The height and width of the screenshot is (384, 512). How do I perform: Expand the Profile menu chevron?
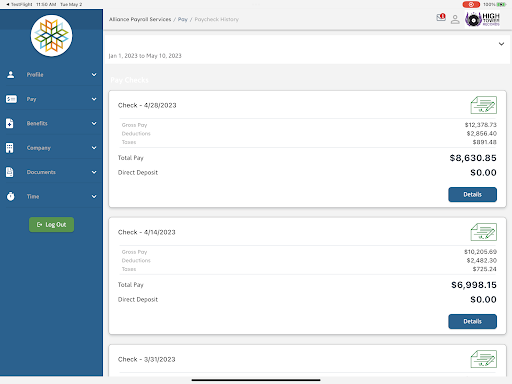click(94, 75)
